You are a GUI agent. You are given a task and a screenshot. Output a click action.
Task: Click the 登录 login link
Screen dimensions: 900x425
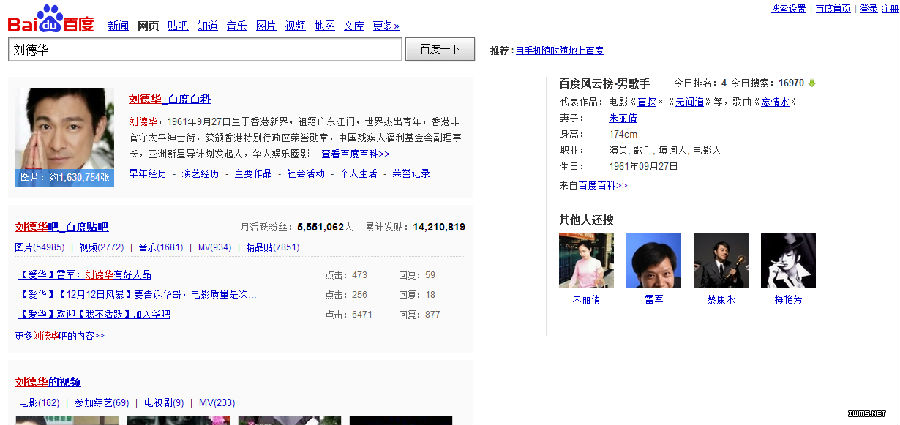868,8
